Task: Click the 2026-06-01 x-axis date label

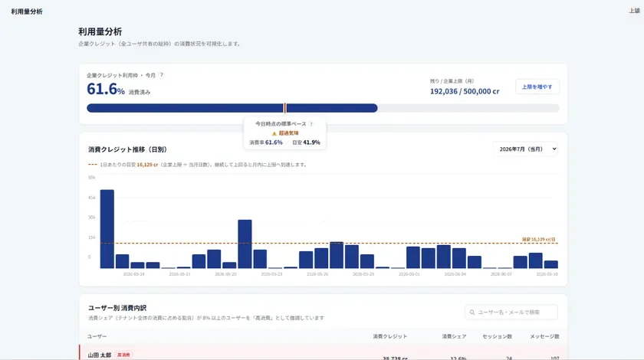Action: coord(409,274)
